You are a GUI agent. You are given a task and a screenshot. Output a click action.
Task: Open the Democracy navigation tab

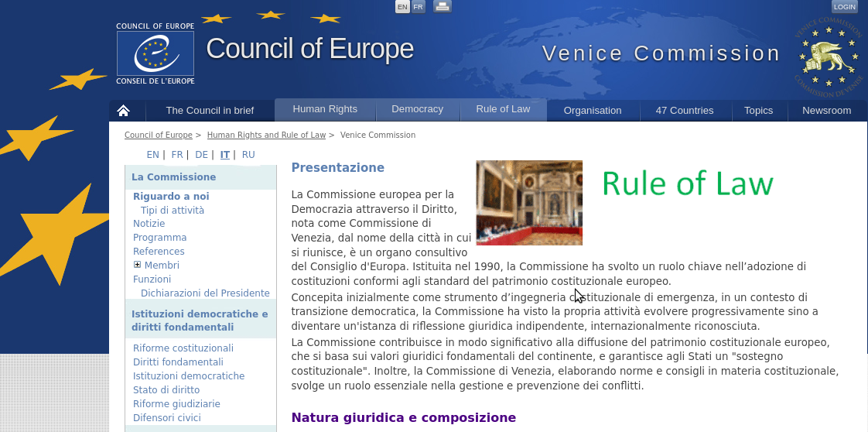tap(417, 109)
